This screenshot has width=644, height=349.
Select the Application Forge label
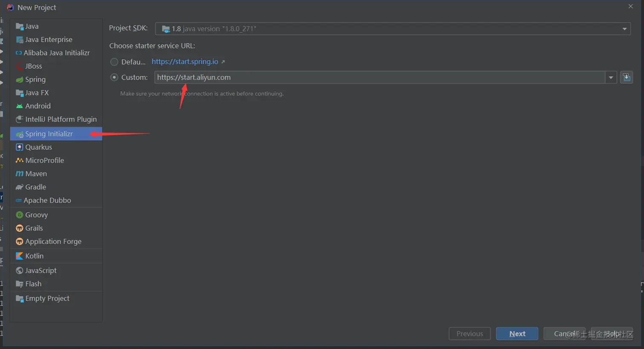coord(53,241)
